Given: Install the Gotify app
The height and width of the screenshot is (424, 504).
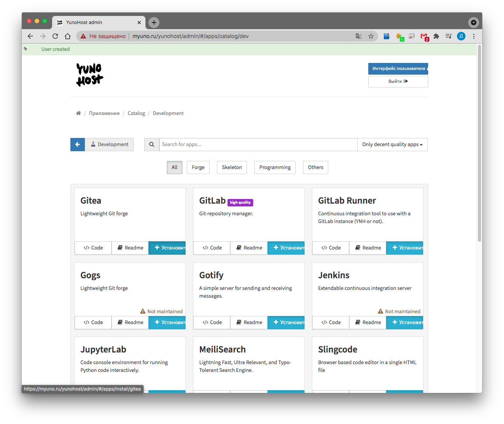Looking at the screenshot, I should [x=286, y=323].
